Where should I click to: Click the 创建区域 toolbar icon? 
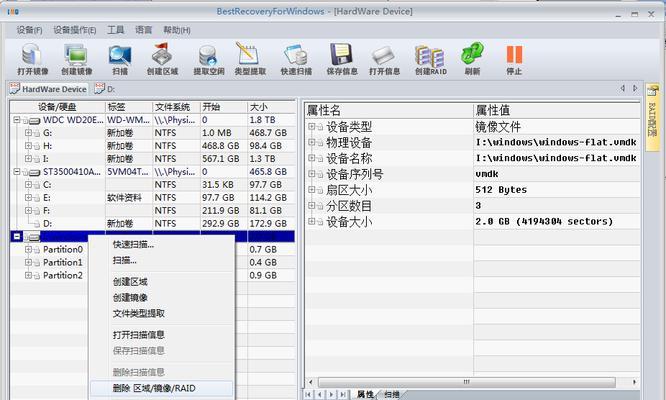(x=162, y=59)
